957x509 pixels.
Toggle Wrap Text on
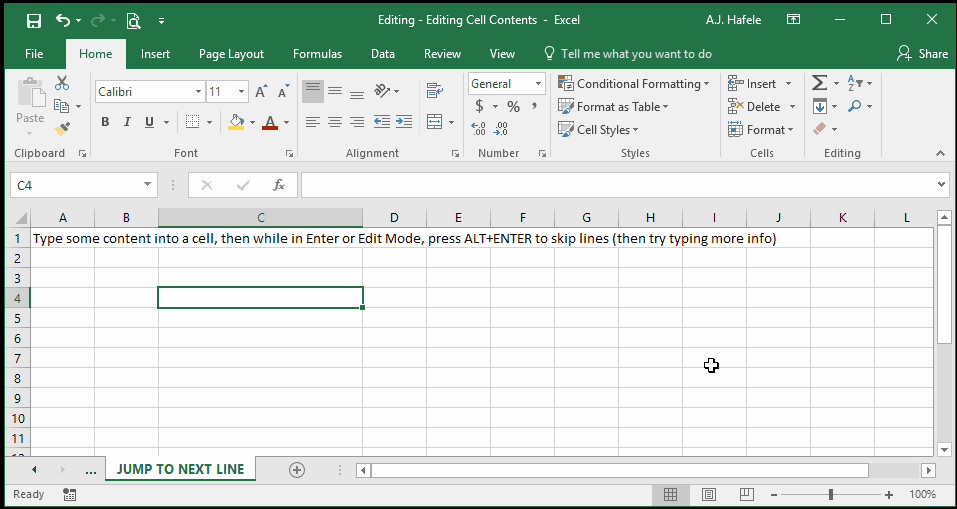pos(435,91)
